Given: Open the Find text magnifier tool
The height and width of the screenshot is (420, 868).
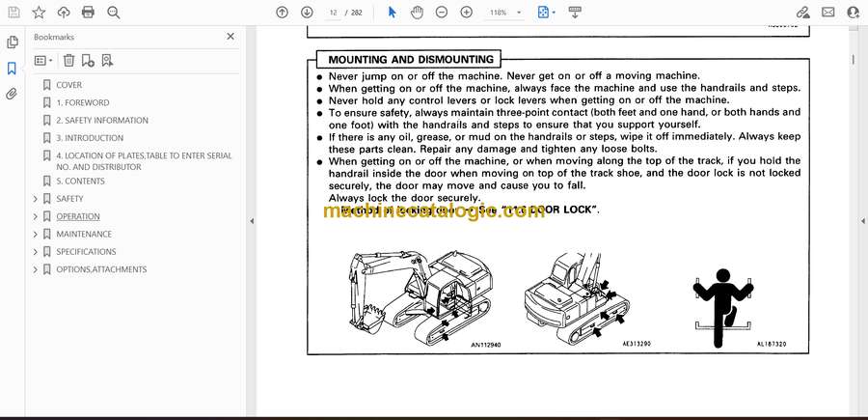Looking at the screenshot, I should pos(114,12).
